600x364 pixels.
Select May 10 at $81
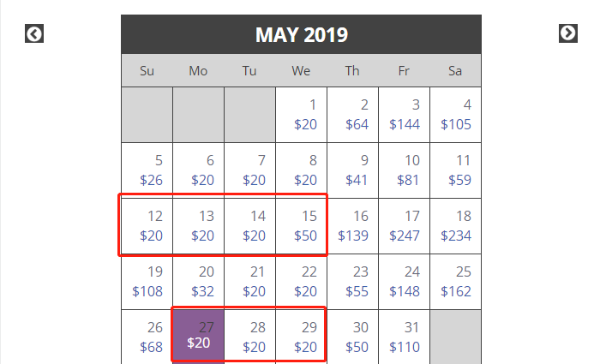[x=404, y=170]
